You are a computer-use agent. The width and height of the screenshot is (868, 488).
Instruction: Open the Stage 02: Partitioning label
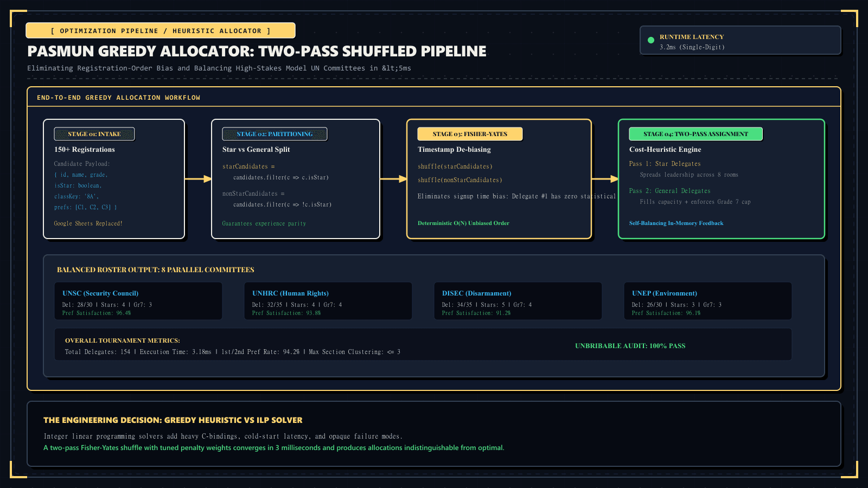275,134
